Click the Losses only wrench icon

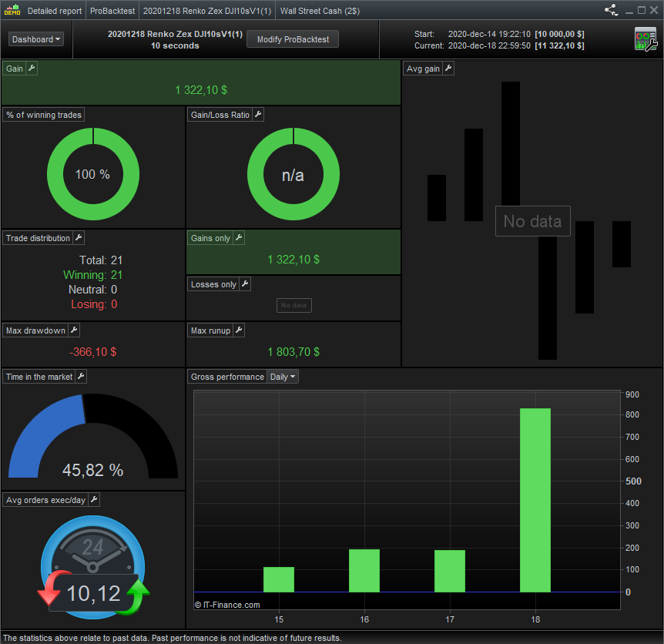(245, 283)
